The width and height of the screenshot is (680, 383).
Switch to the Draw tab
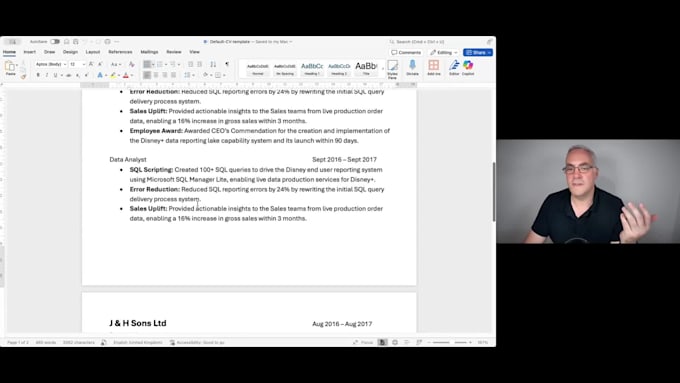pos(49,52)
